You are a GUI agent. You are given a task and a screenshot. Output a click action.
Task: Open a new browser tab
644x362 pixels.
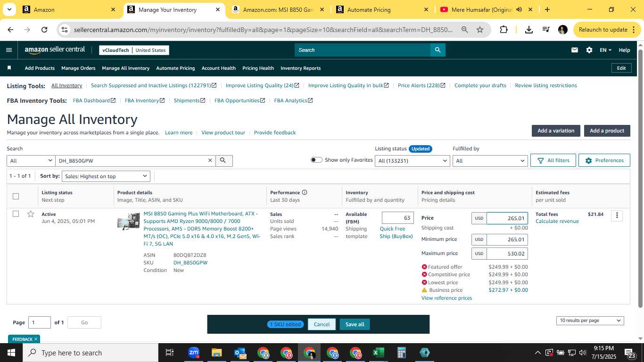pyautogui.click(x=547, y=9)
